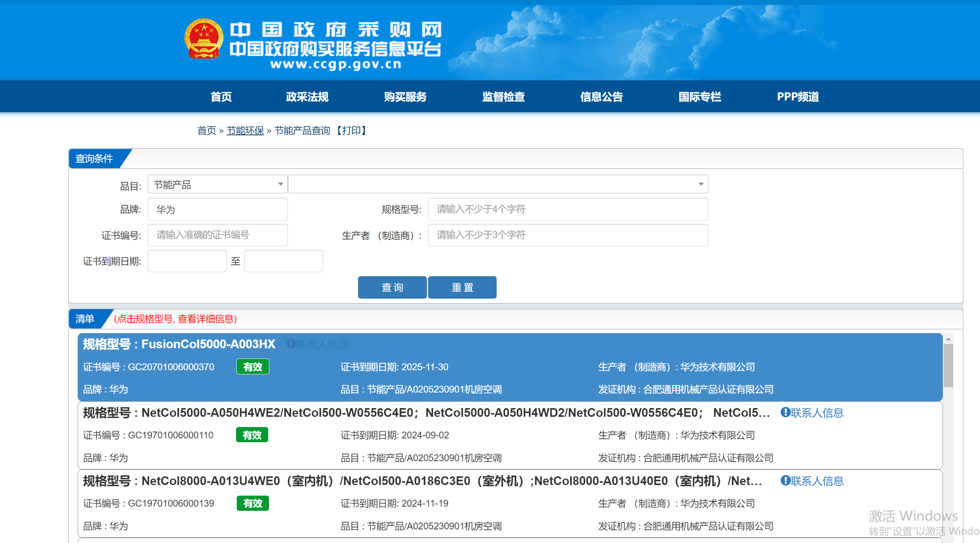Click the 重置 reset button

462,287
